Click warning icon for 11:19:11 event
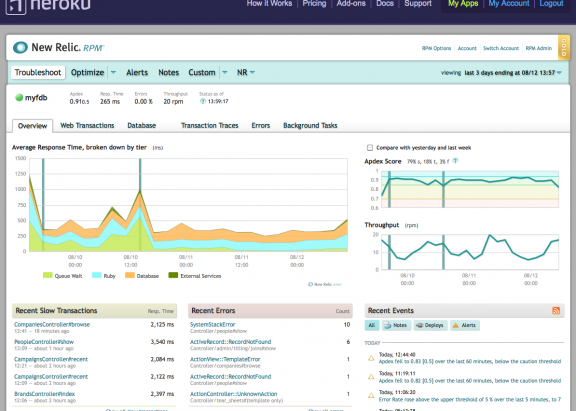Viewport: 576px width, 411px height. click(371, 376)
